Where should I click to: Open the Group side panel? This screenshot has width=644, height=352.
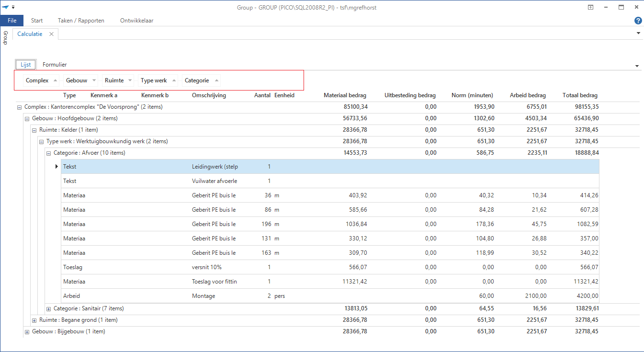[5, 38]
